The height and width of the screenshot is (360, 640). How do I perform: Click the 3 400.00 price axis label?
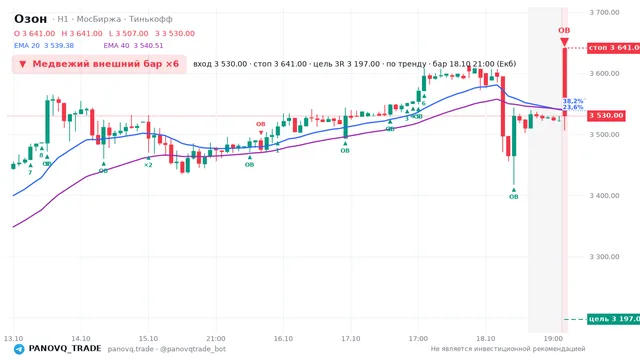[604, 196]
